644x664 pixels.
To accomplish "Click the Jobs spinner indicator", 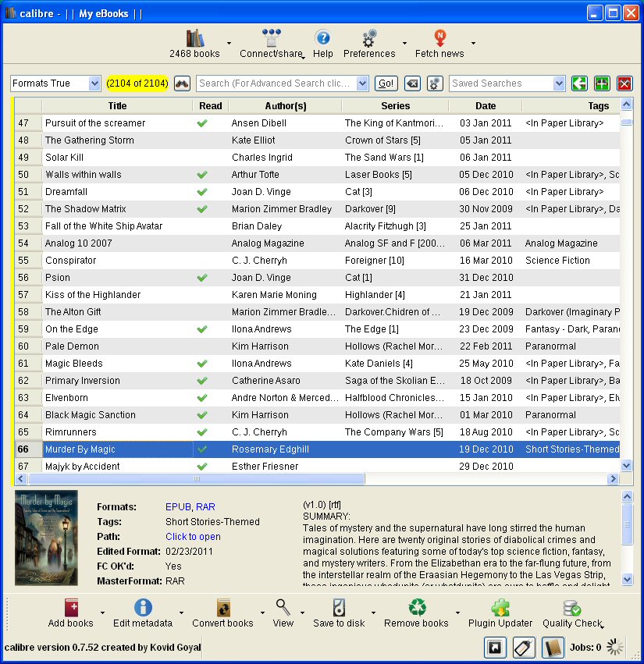I will tap(615, 647).
